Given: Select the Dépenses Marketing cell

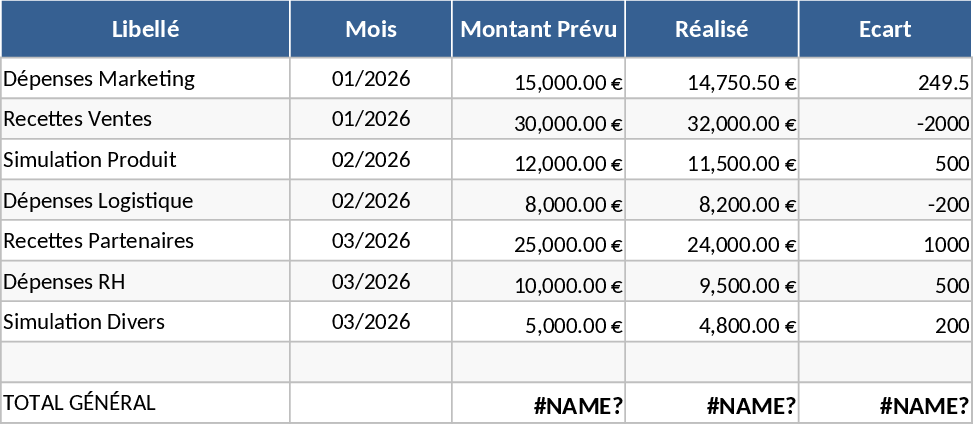Looking at the screenshot, I should point(146,79).
